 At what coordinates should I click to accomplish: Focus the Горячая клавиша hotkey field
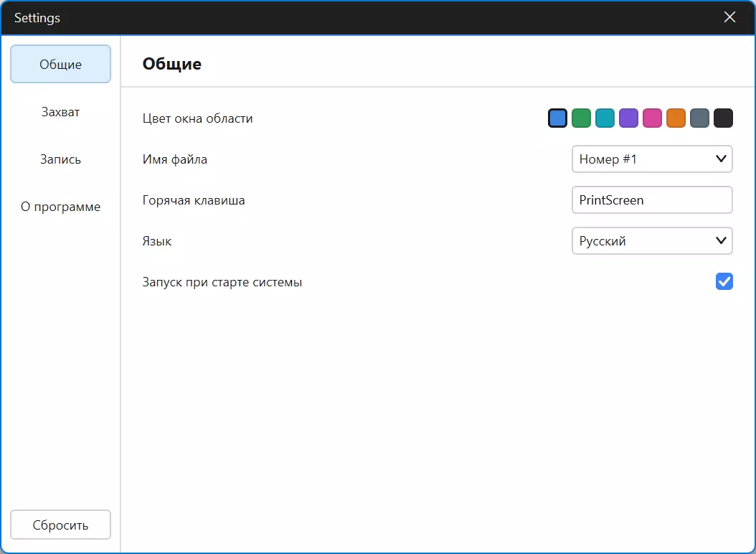click(652, 199)
